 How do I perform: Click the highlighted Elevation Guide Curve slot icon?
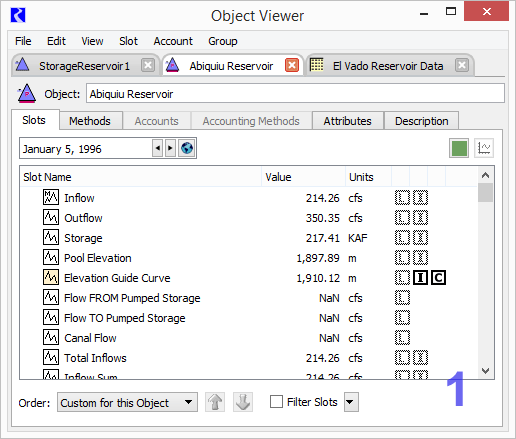tap(51, 277)
